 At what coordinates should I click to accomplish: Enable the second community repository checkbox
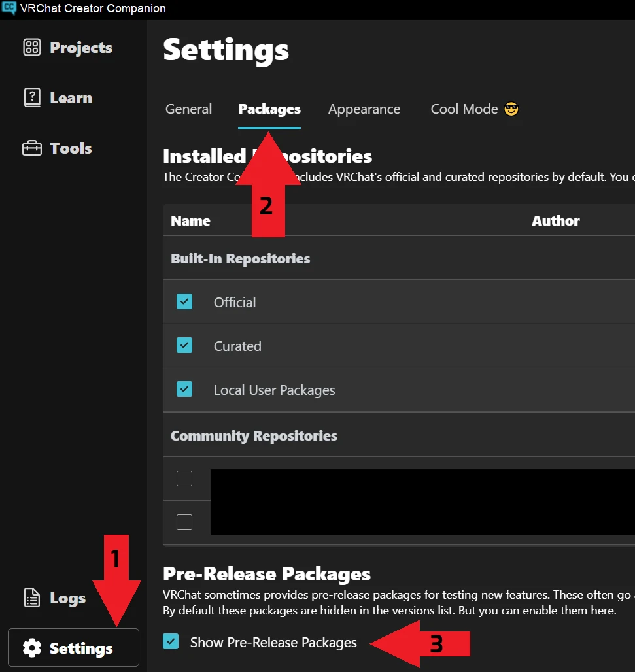184,522
